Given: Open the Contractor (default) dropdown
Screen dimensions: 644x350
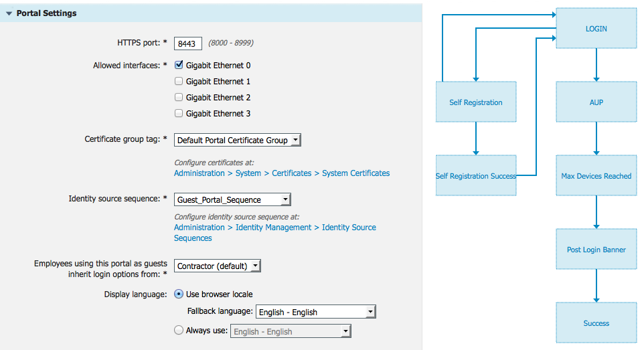Looking at the screenshot, I should 217,266.
